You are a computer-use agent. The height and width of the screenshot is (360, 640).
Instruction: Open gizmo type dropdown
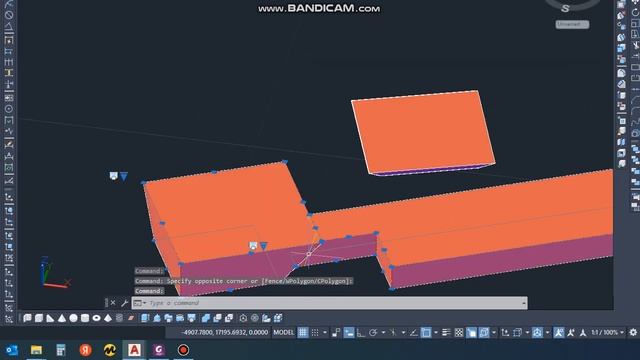coord(547,333)
